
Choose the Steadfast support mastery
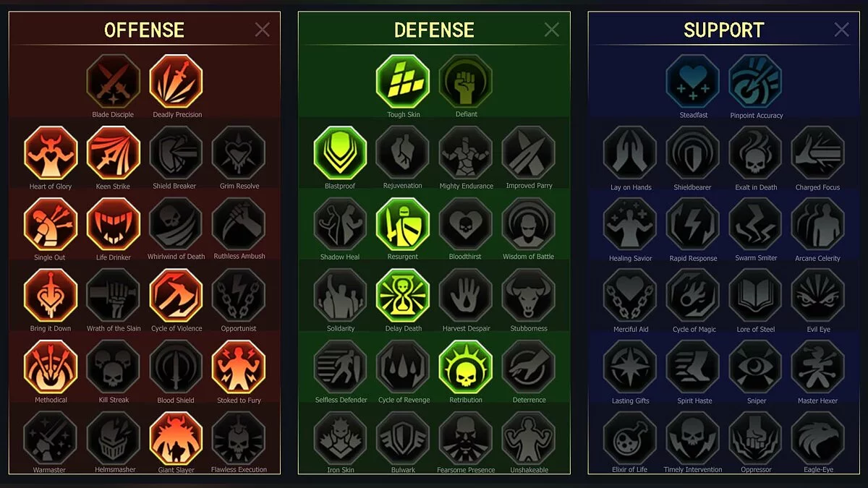coord(693,82)
